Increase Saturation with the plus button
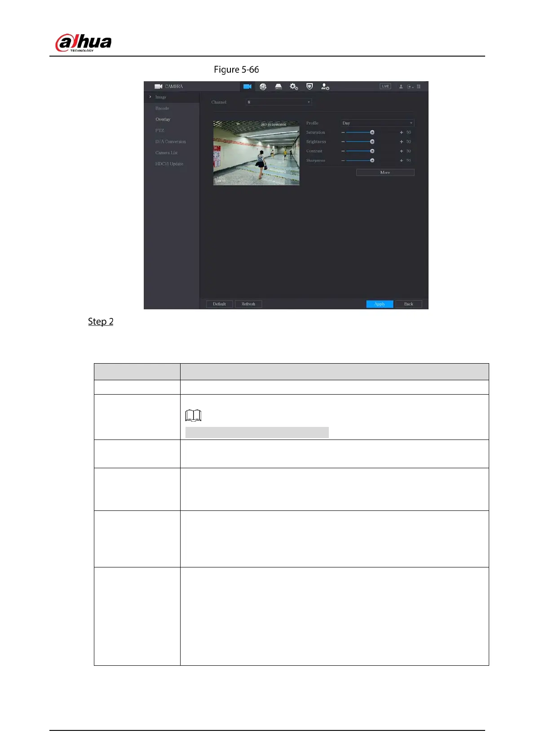This screenshot has height=756, width=535. pos(402,132)
